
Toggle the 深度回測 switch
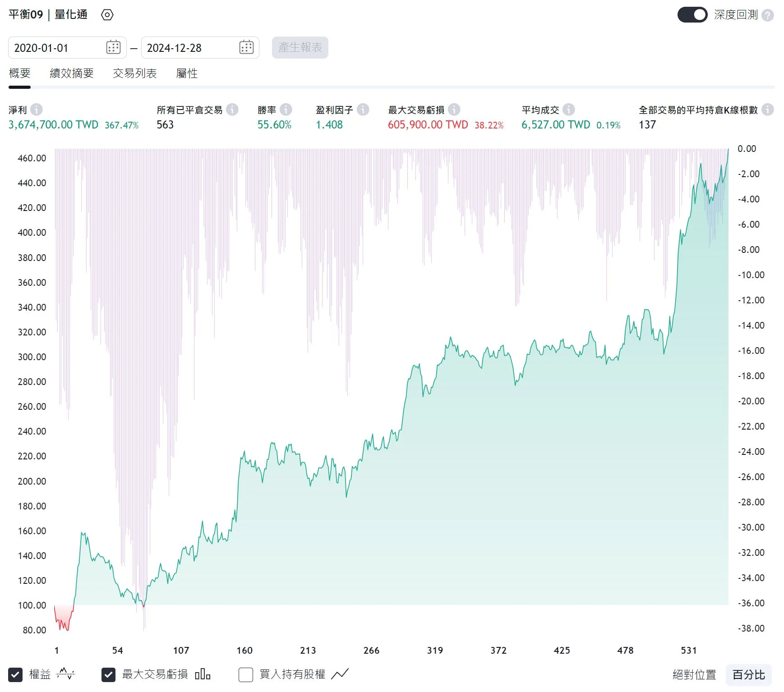692,15
